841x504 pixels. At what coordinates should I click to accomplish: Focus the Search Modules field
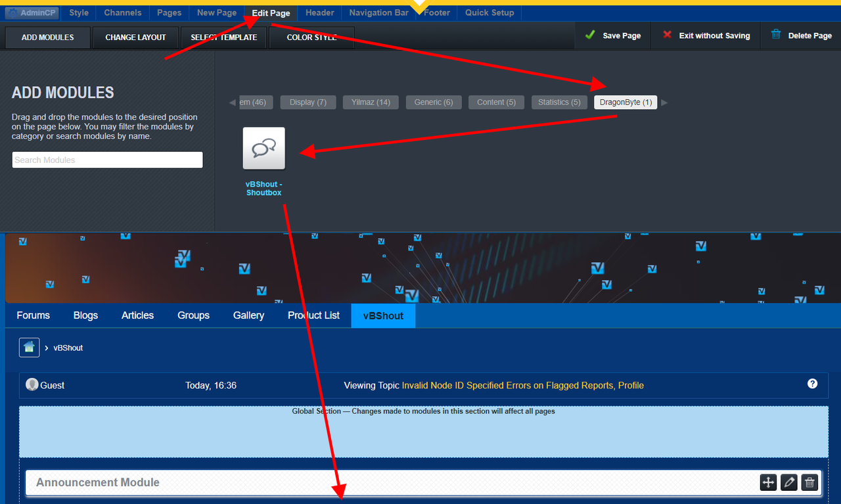[108, 160]
